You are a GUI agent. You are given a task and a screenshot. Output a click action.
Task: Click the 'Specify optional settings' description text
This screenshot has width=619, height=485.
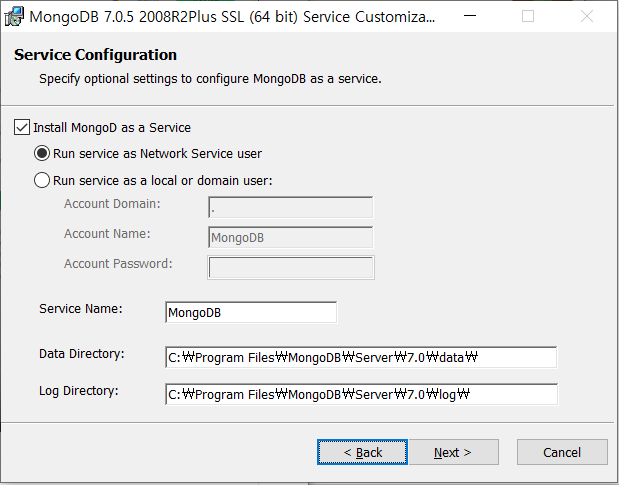(x=210, y=79)
